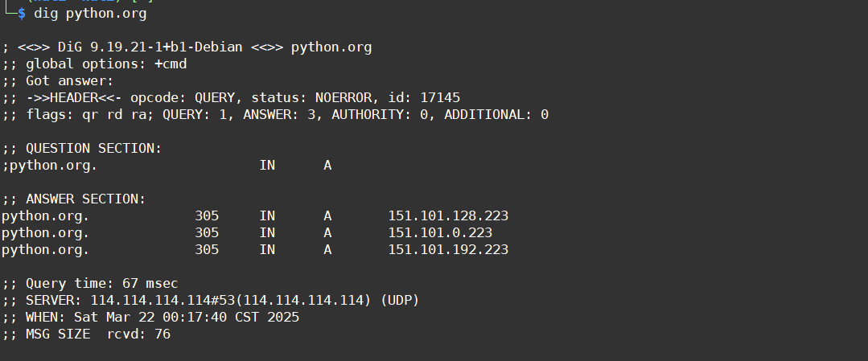Screen dimensions: 868x361
Task: Click TTL 305 in the 151.101.192.223 row
Action: coord(207,250)
